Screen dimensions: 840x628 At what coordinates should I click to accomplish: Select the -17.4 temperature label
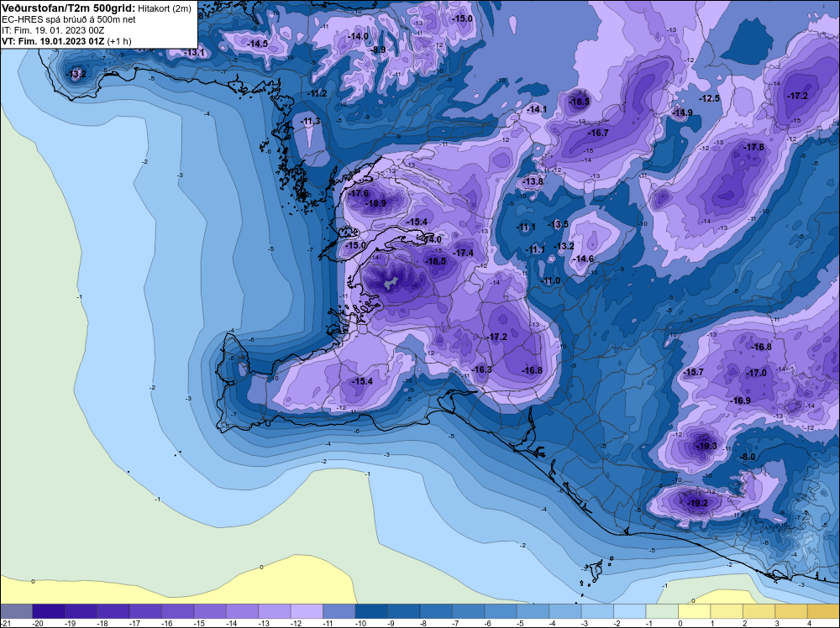point(464,253)
